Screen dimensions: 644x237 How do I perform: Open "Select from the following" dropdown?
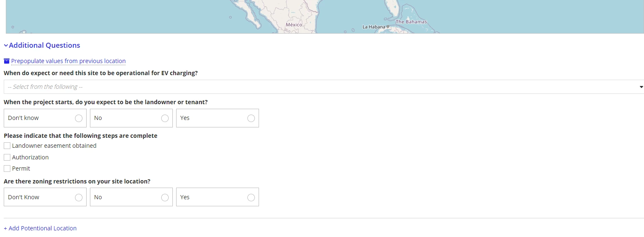pos(324,87)
